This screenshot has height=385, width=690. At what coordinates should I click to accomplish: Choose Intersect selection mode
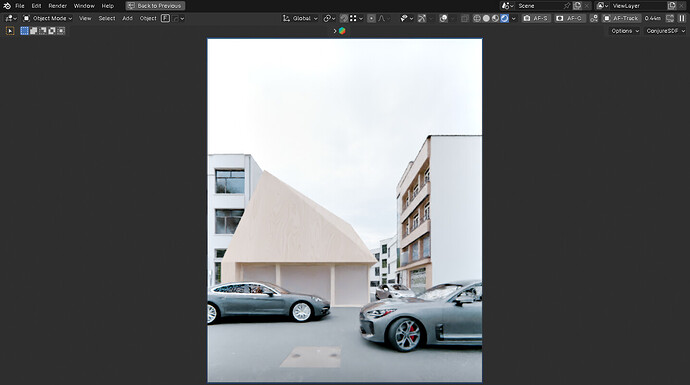coord(61,31)
